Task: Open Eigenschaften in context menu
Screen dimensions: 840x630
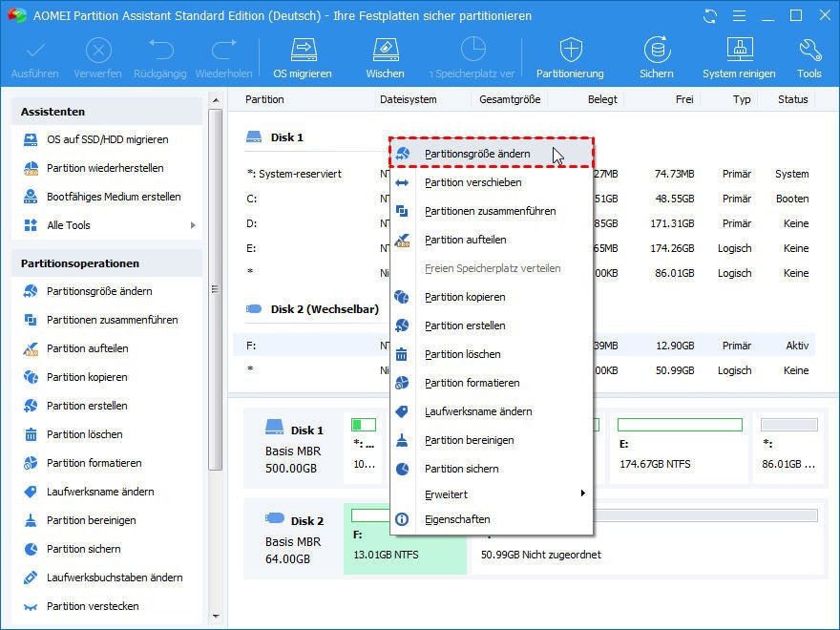Action: click(x=492, y=519)
